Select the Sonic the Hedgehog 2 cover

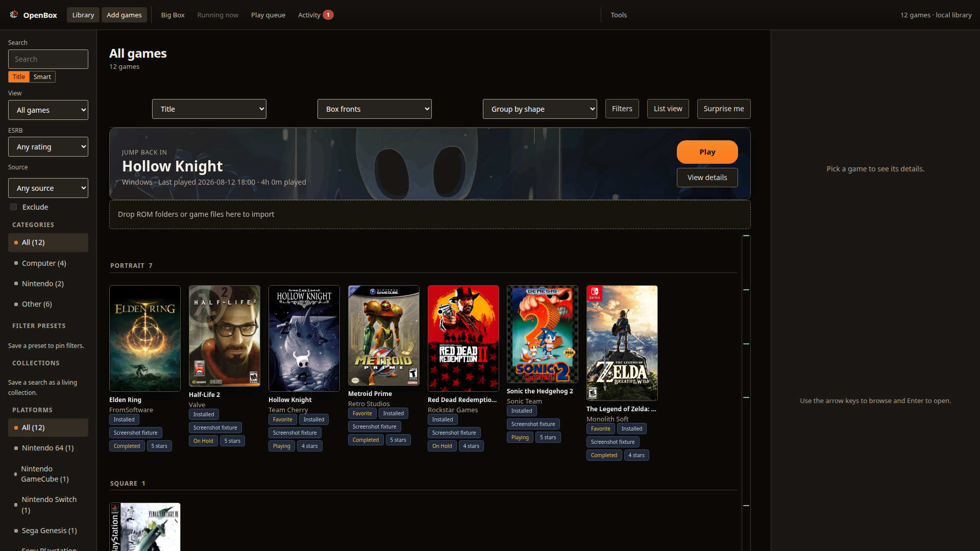543,334
